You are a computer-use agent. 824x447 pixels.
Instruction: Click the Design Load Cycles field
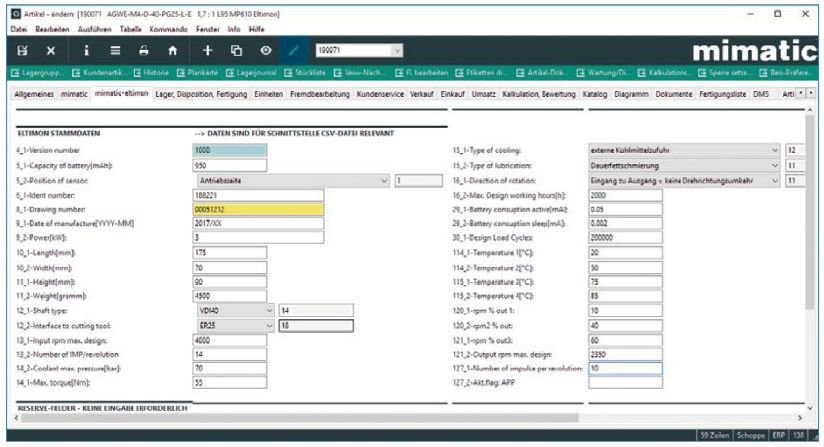625,237
